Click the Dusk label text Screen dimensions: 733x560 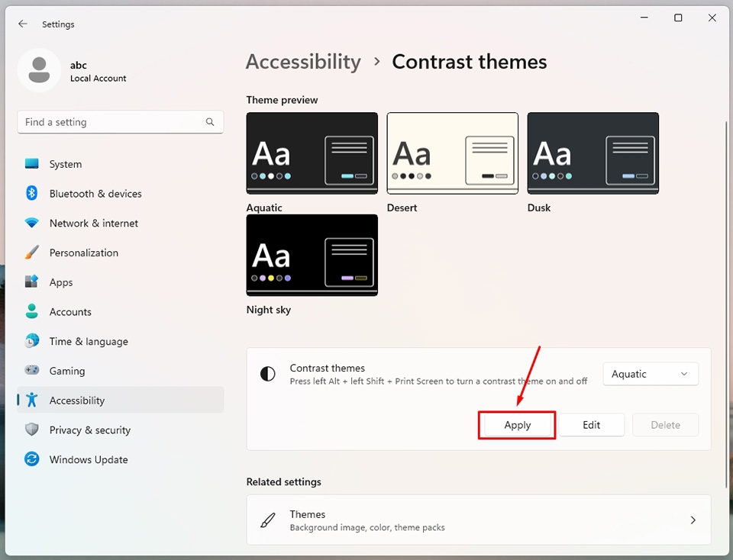tap(539, 208)
